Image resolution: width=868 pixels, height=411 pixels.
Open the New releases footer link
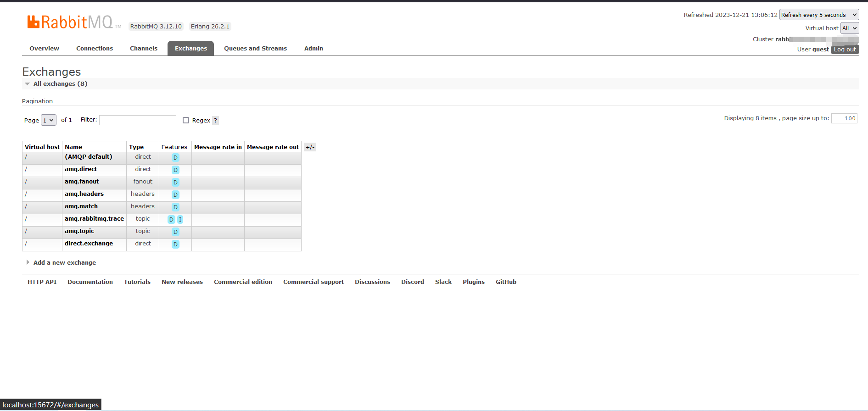pos(182,282)
